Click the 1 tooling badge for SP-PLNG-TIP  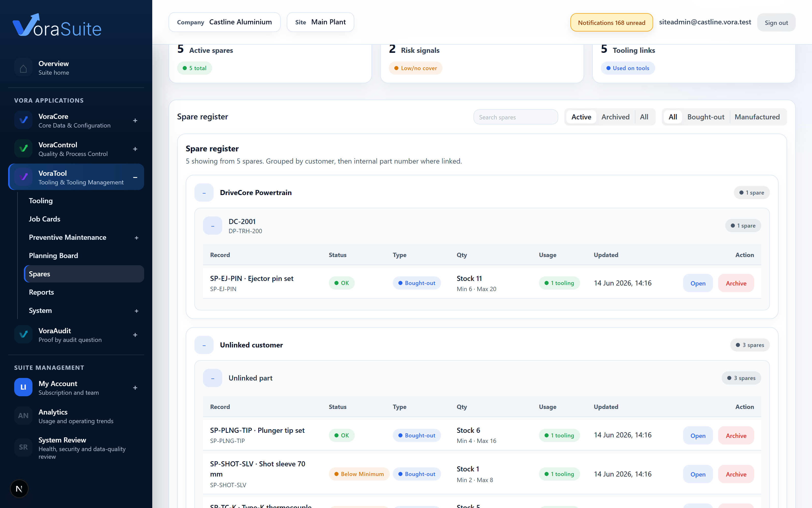559,436
